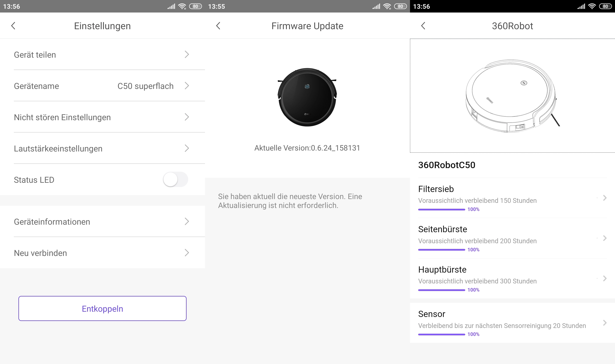This screenshot has width=615, height=364.
Task: Expand Sensor details chevron
Action: pos(605,323)
